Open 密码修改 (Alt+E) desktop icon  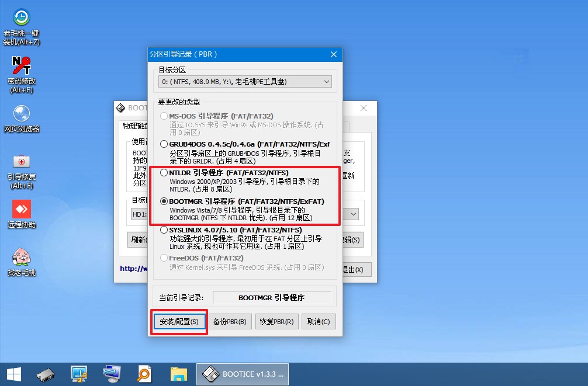[x=22, y=75]
